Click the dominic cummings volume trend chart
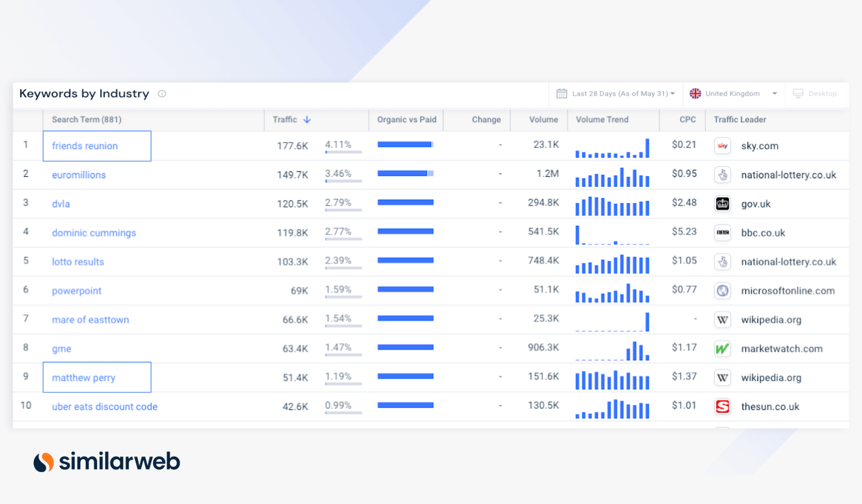Screen dimensions: 862x504 pos(612,235)
